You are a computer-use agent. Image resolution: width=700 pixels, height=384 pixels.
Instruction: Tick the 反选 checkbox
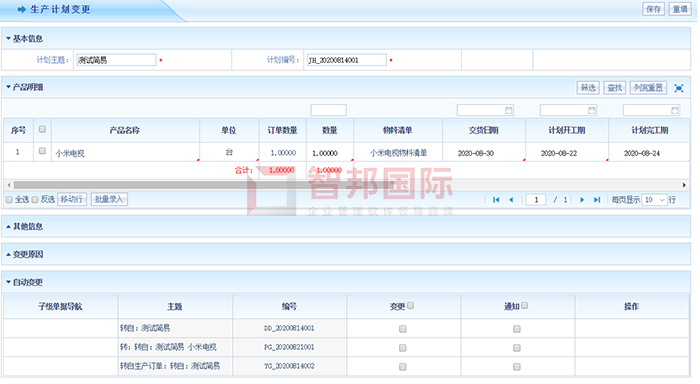coord(35,200)
